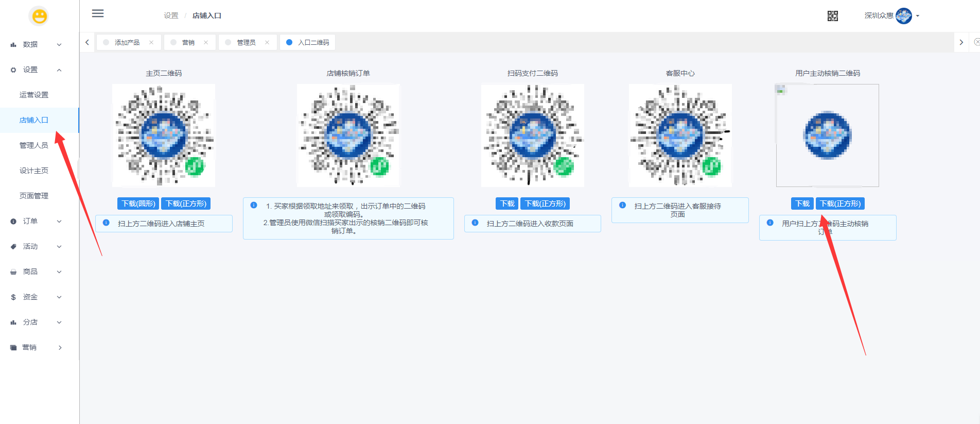Click the 商品 basket icon
Viewport: 980px width, 424px height.
[13, 272]
